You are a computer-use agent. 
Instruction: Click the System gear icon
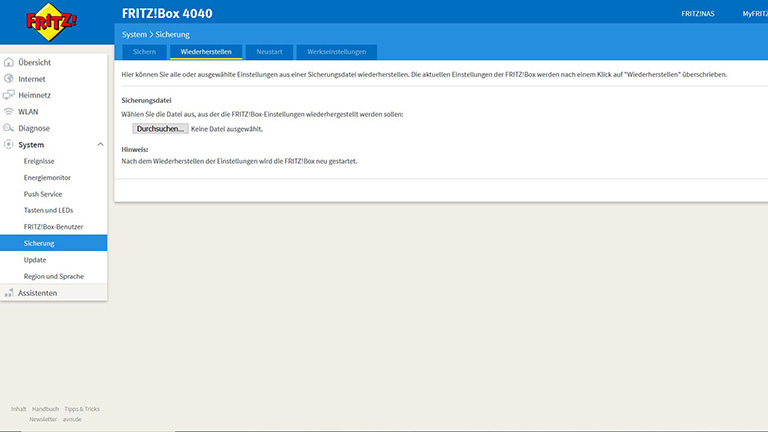8,144
